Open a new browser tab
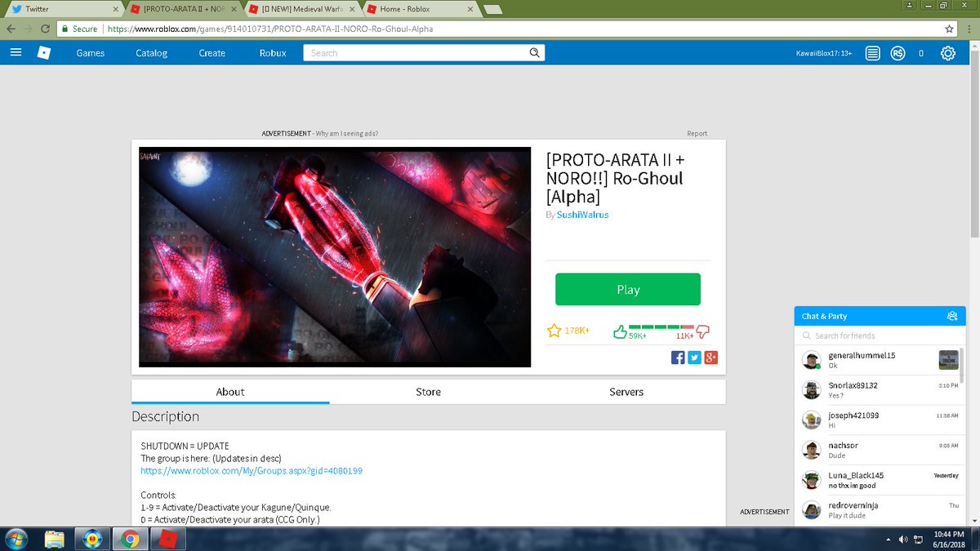 (493, 10)
